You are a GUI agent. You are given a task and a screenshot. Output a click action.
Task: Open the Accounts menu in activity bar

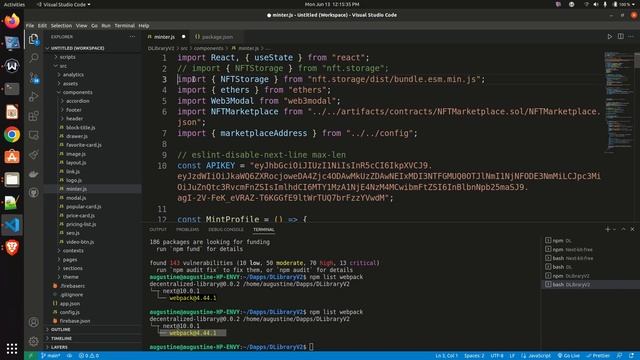(x=34, y=322)
